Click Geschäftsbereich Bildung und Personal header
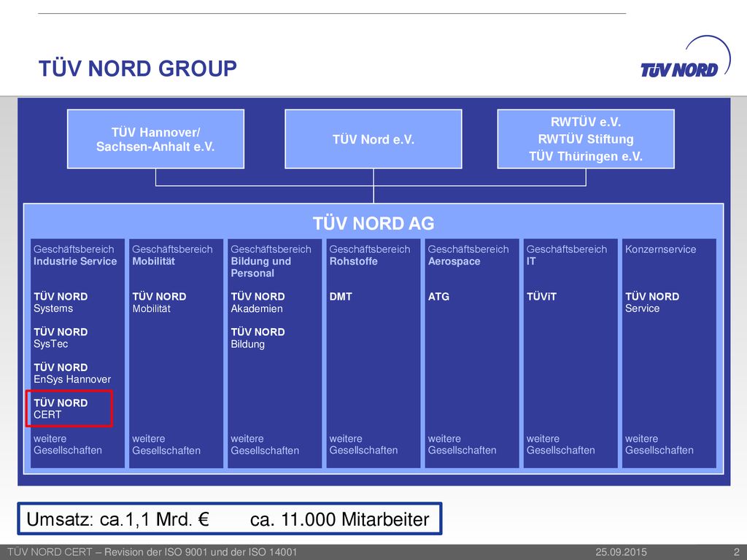This screenshot has height=560, width=747. point(271,261)
